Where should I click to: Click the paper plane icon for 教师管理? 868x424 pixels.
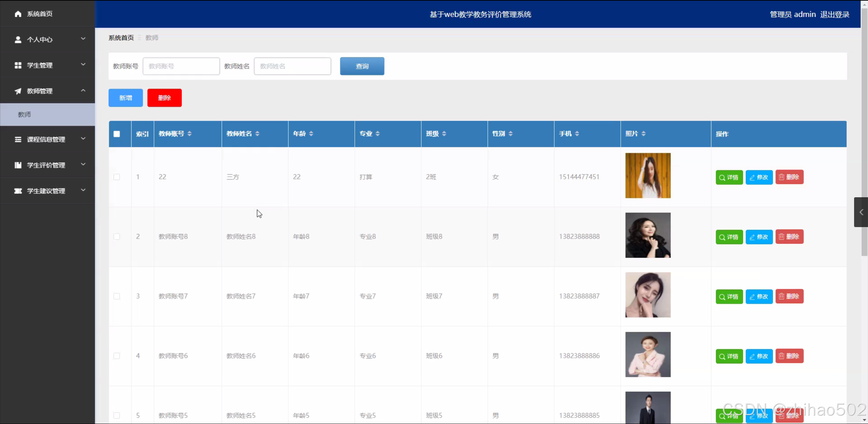(x=18, y=91)
